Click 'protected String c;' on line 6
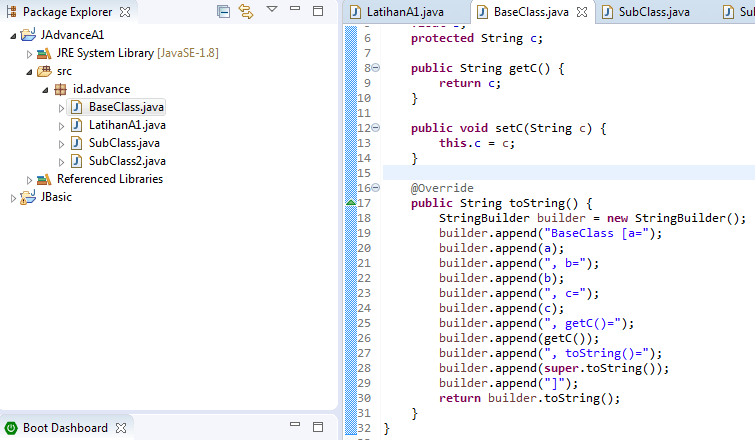755x440 pixels. tap(477, 38)
